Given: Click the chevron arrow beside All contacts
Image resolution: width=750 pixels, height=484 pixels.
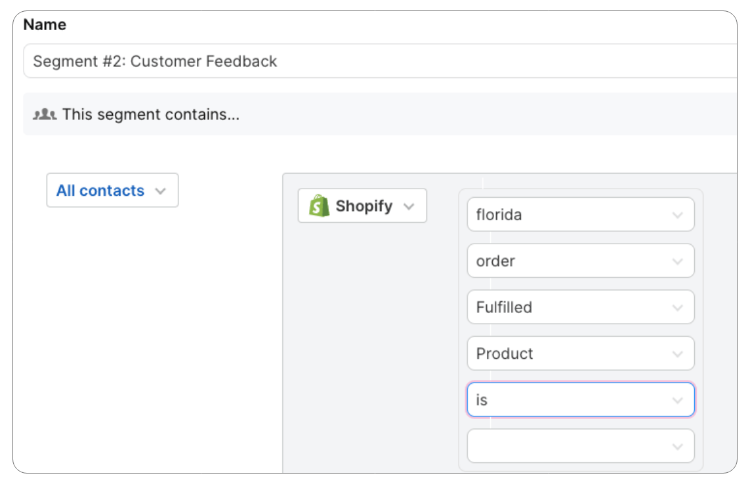Looking at the screenshot, I should 161,191.
